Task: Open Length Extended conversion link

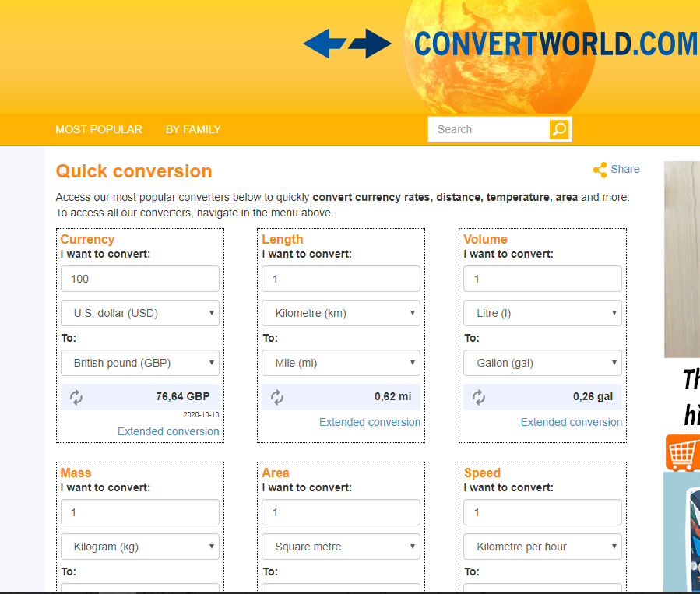Action: [370, 422]
